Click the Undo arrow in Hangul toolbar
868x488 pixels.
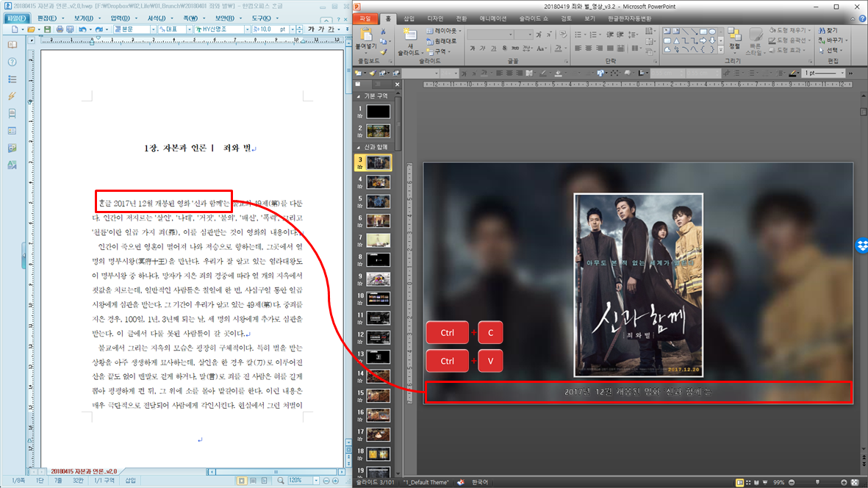coord(82,29)
